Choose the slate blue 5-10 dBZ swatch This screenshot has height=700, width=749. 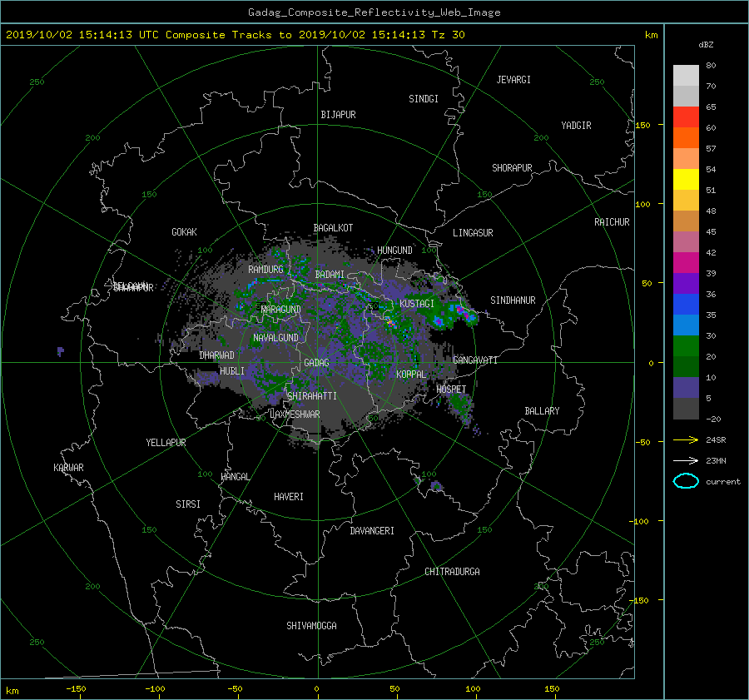pyautogui.click(x=686, y=388)
